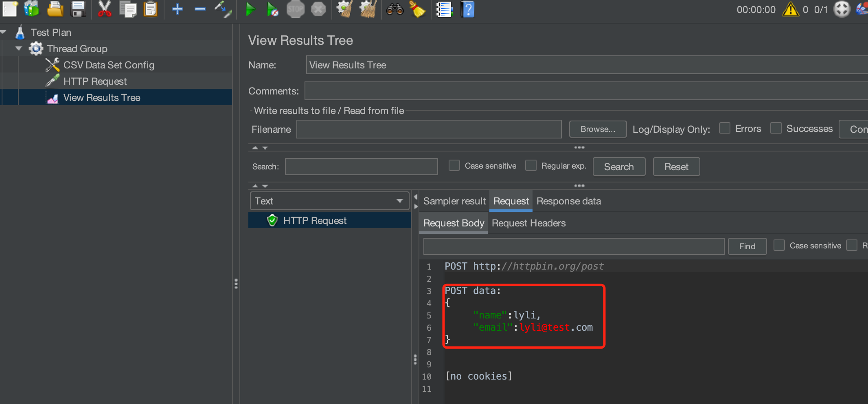Open the Text renderer dropdown
Image resolution: width=868 pixels, height=404 pixels.
pyautogui.click(x=329, y=201)
